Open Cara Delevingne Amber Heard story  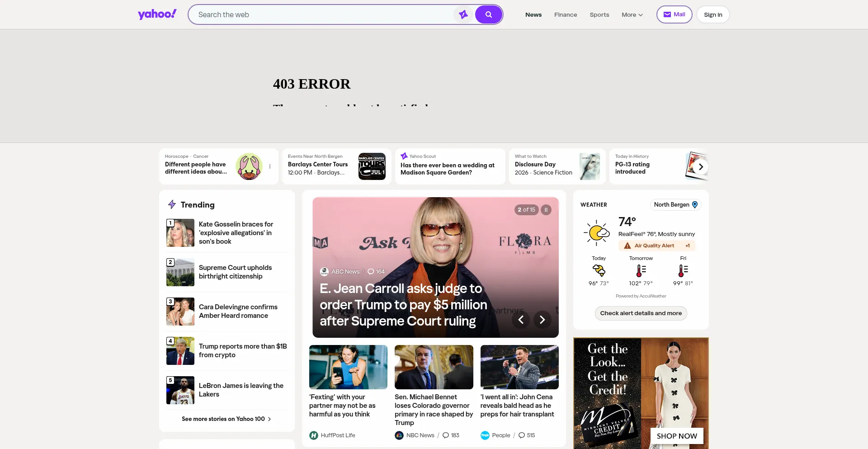click(238, 311)
